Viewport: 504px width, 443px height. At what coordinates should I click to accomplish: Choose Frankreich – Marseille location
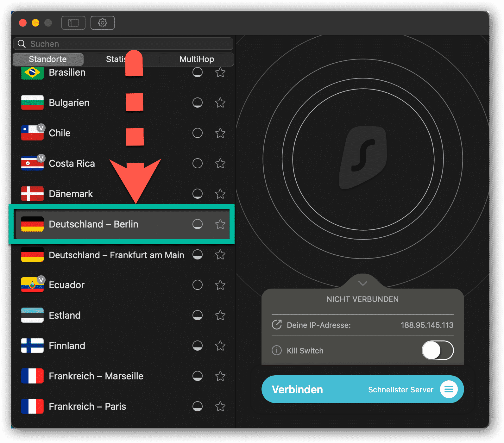[x=123, y=376]
